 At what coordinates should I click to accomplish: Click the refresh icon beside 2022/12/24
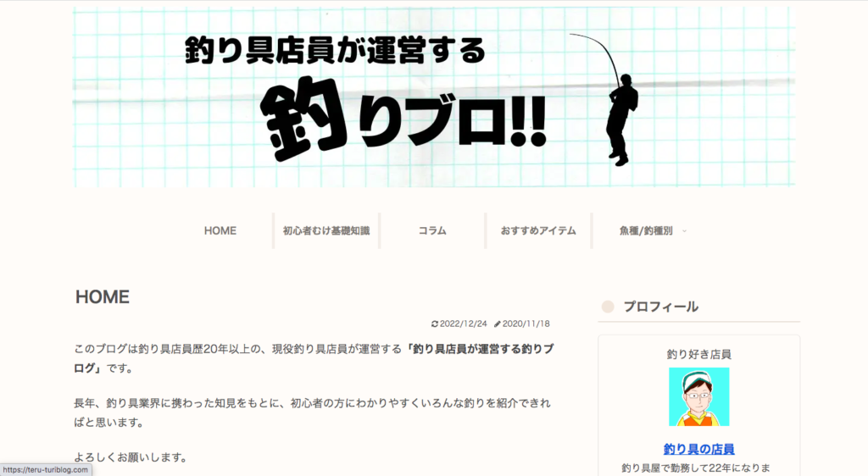(435, 324)
